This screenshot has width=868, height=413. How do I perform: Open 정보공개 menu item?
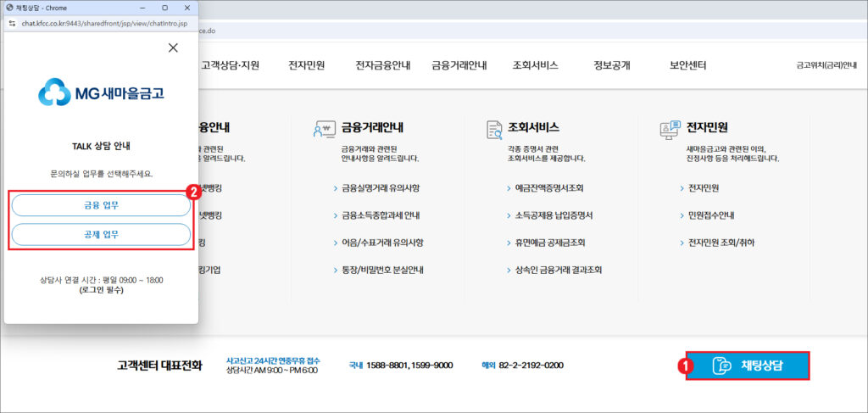(x=611, y=65)
